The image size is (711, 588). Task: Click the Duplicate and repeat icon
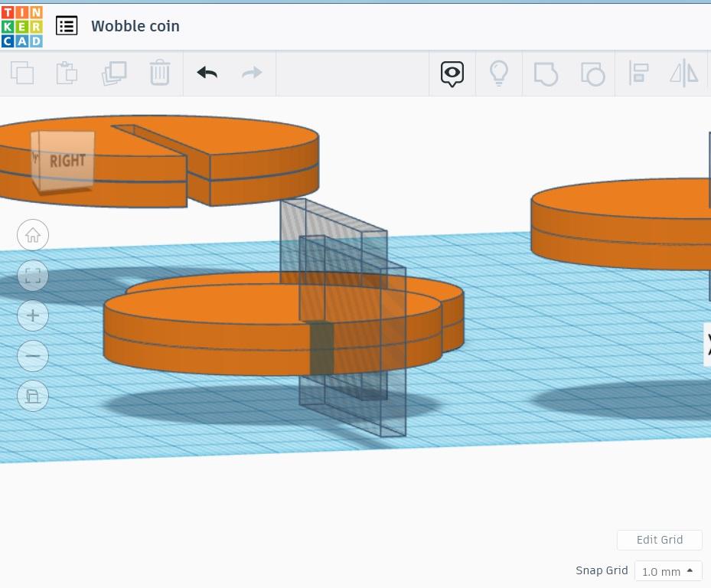pyautogui.click(x=114, y=73)
